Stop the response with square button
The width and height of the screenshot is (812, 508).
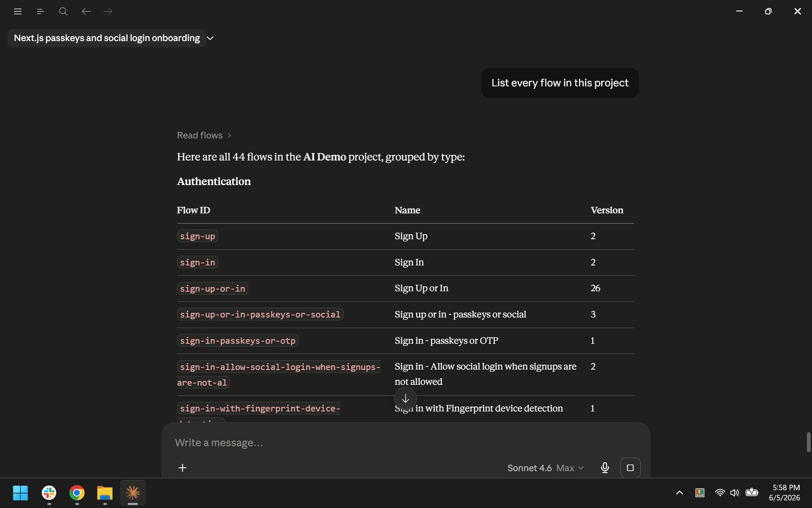(x=630, y=468)
